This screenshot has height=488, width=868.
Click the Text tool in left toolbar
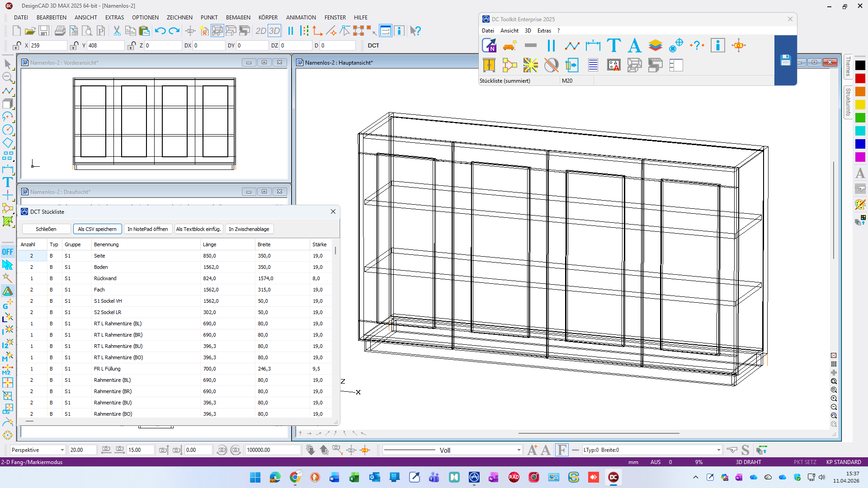tap(8, 182)
